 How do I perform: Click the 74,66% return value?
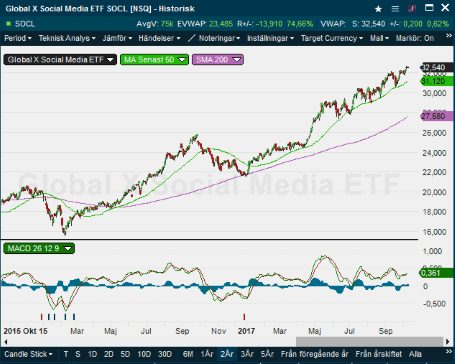tap(300, 24)
